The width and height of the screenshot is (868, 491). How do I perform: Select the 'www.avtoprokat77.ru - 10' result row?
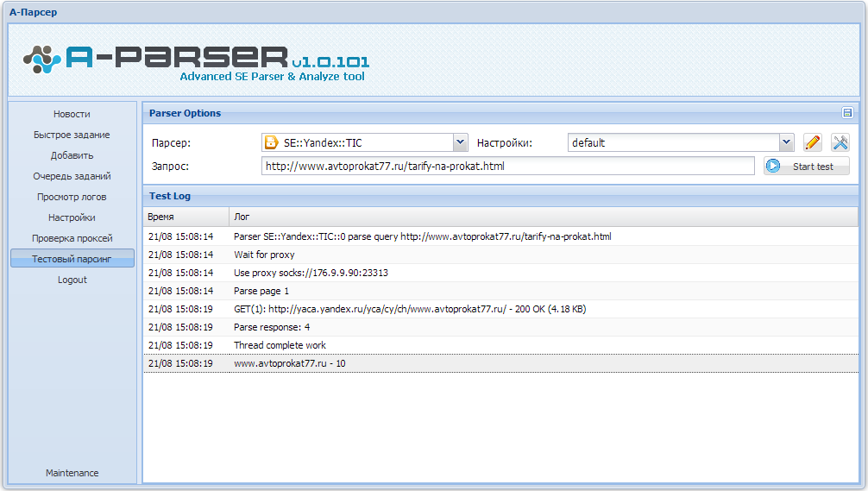click(x=501, y=363)
